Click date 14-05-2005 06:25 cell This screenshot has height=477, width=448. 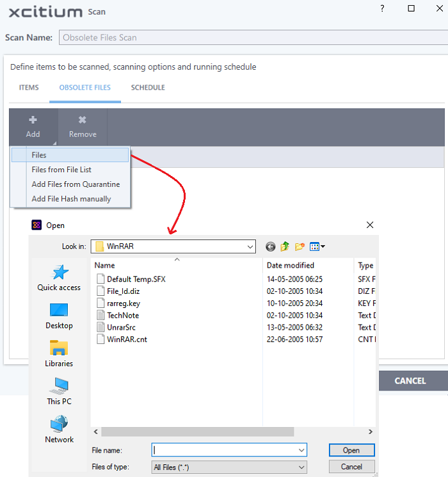click(294, 279)
